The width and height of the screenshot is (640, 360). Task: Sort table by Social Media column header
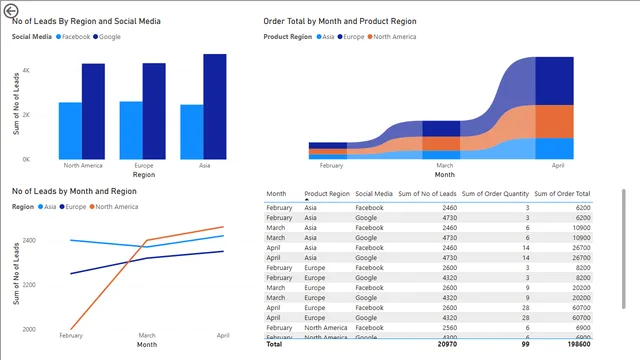[x=374, y=194]
